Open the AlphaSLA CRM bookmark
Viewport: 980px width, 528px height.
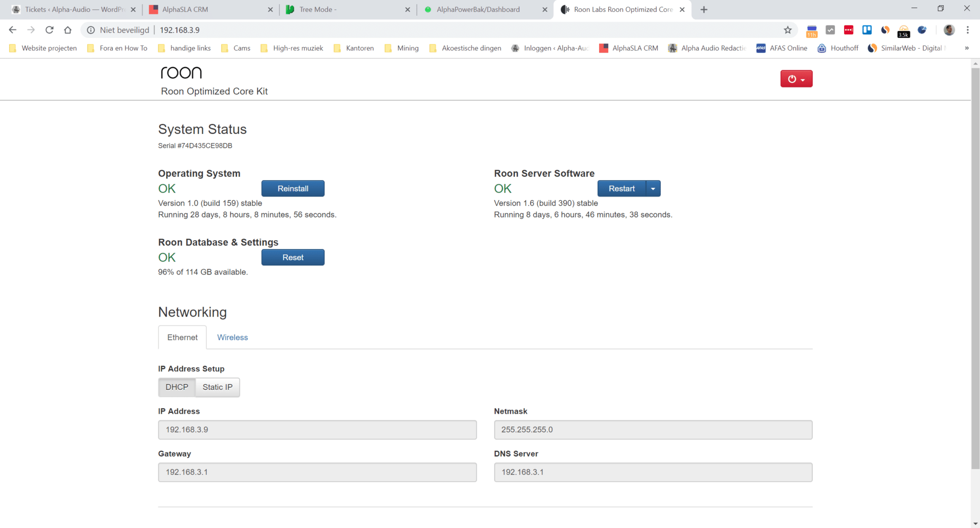[629, 48]
